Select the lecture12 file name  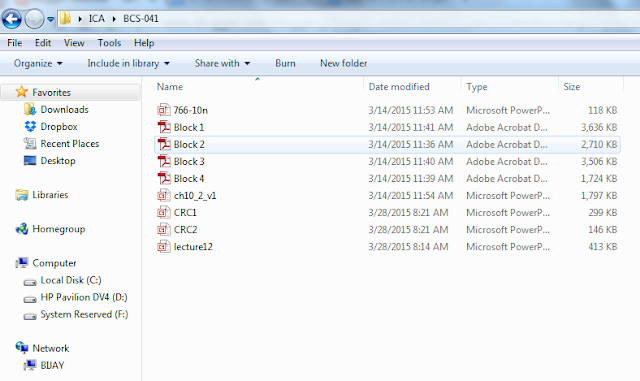[193, 247]
